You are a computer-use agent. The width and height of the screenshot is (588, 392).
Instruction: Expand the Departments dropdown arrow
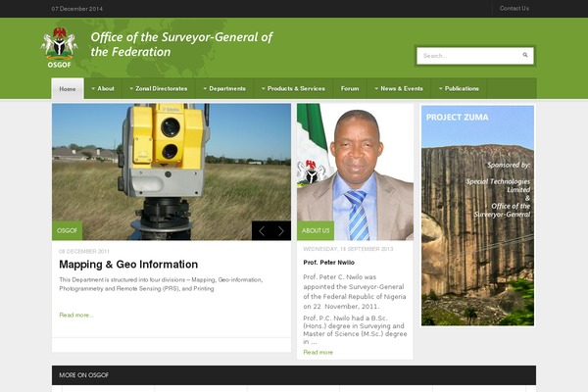tap(205, 89)
